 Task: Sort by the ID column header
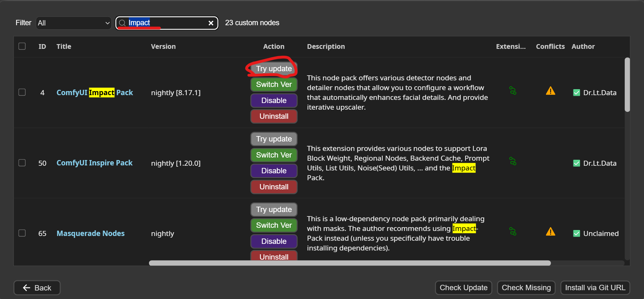tap(42, 47)
